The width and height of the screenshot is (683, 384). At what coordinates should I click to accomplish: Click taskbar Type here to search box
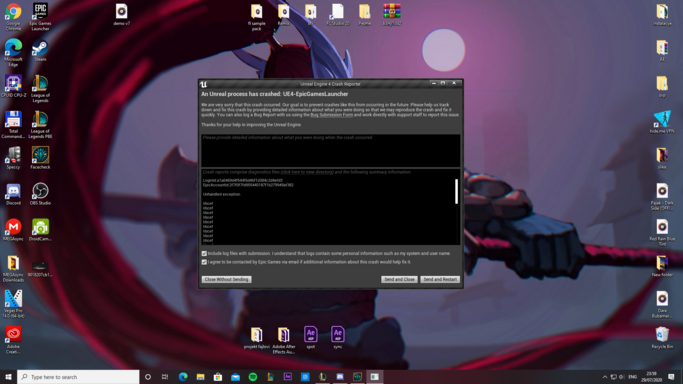click(x=78, y=377)
